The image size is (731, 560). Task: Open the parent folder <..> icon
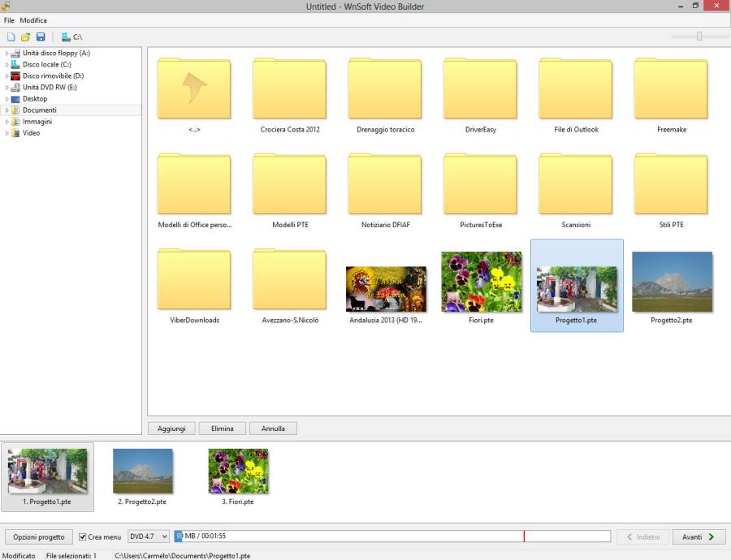(x=193, y=88)
